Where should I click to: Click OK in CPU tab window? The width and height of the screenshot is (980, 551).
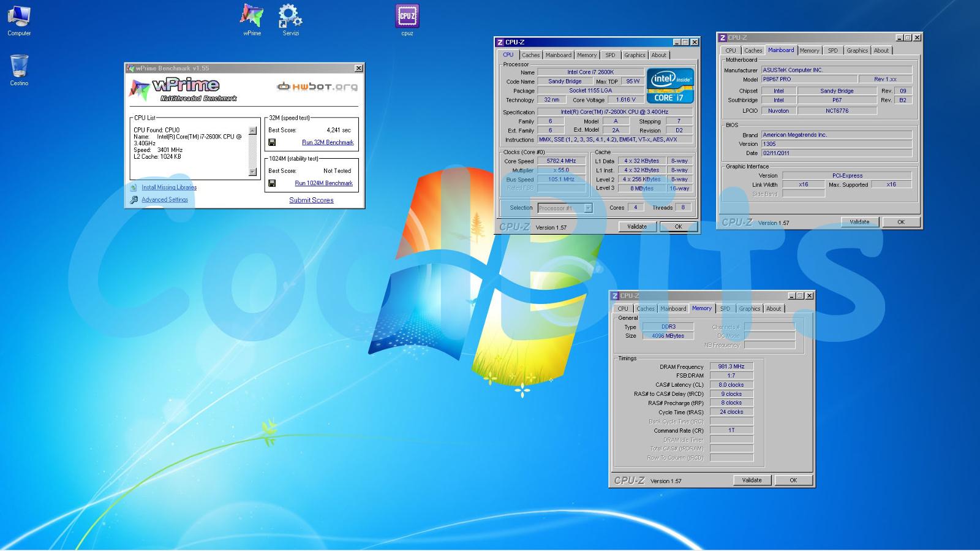[x=679, y=227]
